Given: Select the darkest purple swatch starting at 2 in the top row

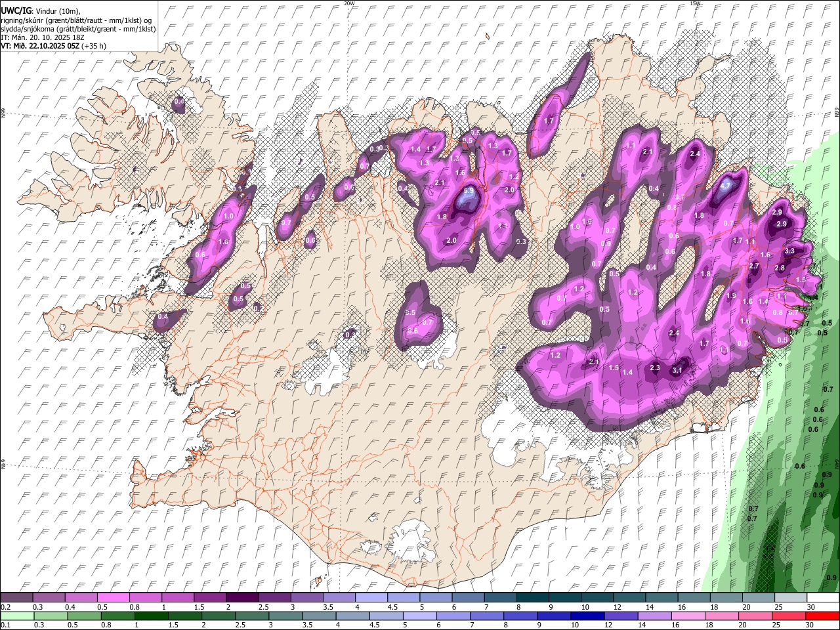Looking at the screenshot, I should point(241,597).
